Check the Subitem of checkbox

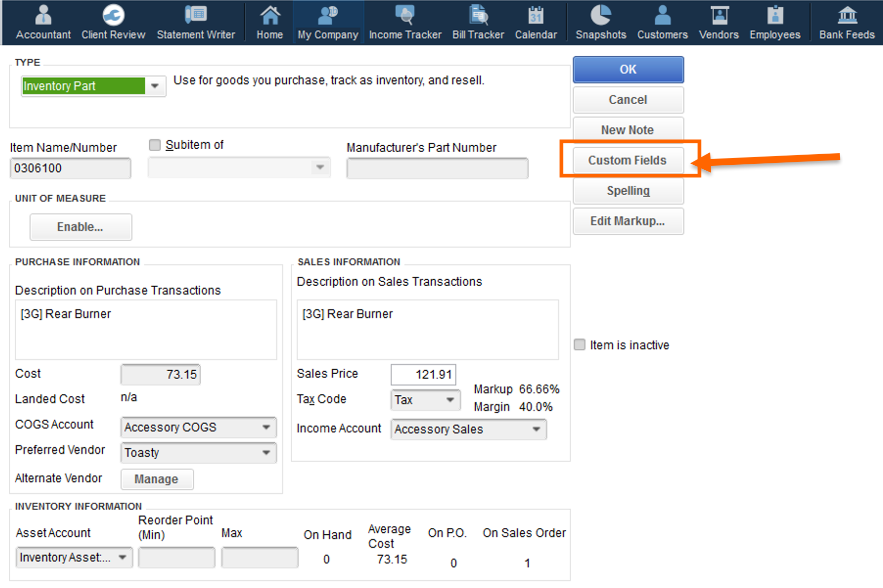tap(155, 145)
